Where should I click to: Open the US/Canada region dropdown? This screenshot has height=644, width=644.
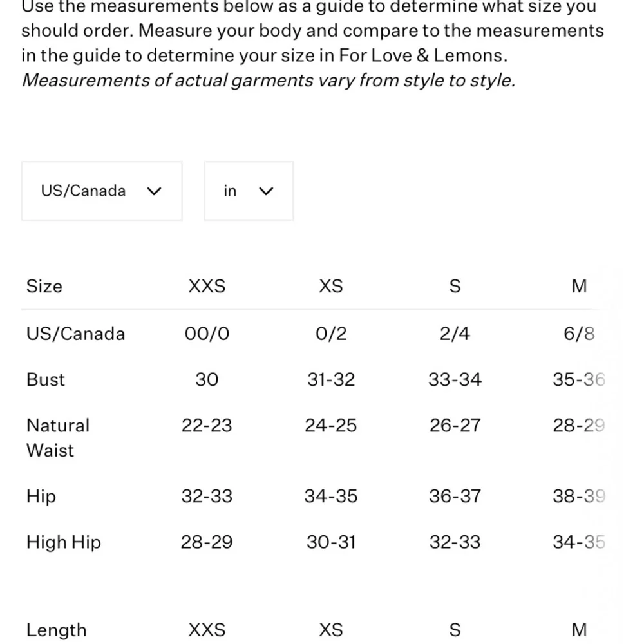(x=102, y=191)
